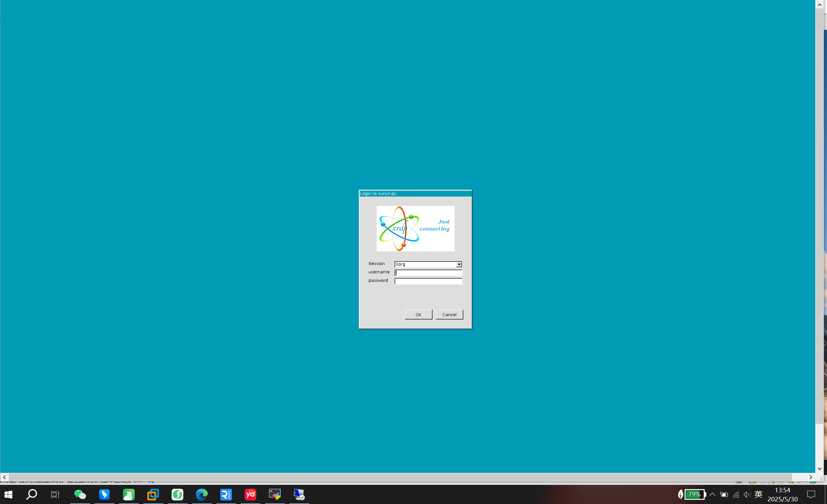827x504 pixels.
Task: Open Youdao dictionary taskbar icon
Action: coord(250,494)
